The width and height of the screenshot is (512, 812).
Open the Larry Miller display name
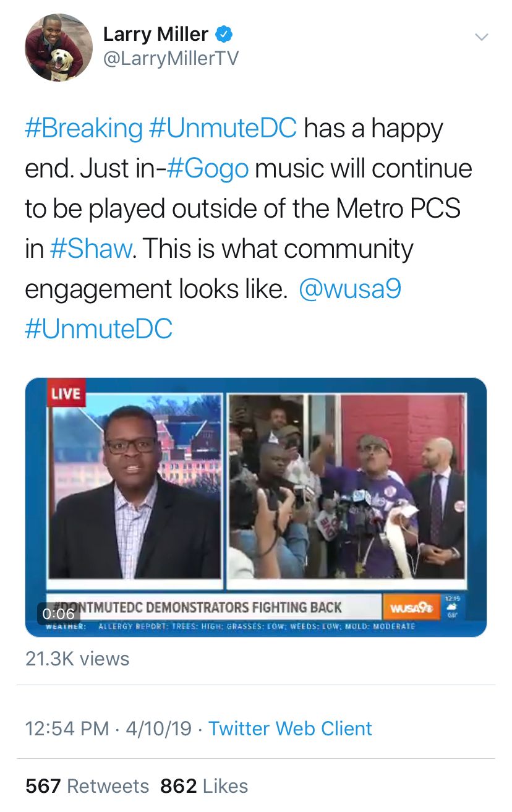155,35
